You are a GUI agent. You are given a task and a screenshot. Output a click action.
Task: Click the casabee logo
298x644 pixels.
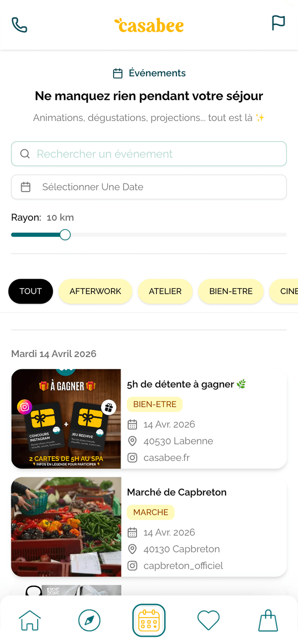point(149,25)
